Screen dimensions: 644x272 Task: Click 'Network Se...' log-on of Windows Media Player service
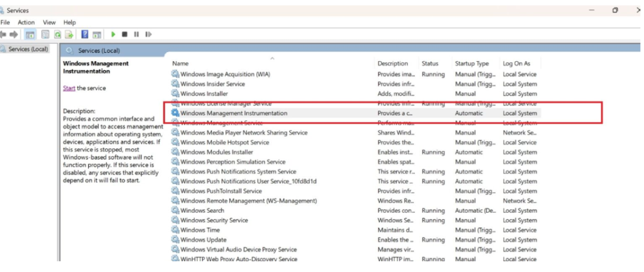pos(520,132)
